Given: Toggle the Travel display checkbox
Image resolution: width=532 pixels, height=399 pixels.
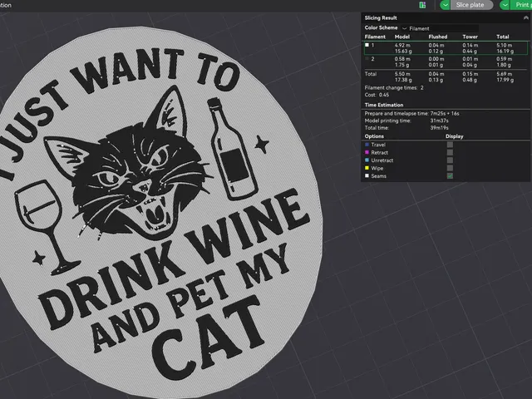Looking at the screenshot, I should click(450, 145).
